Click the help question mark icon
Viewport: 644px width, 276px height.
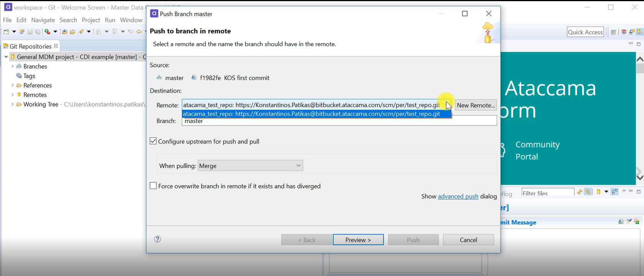(157, 239)
